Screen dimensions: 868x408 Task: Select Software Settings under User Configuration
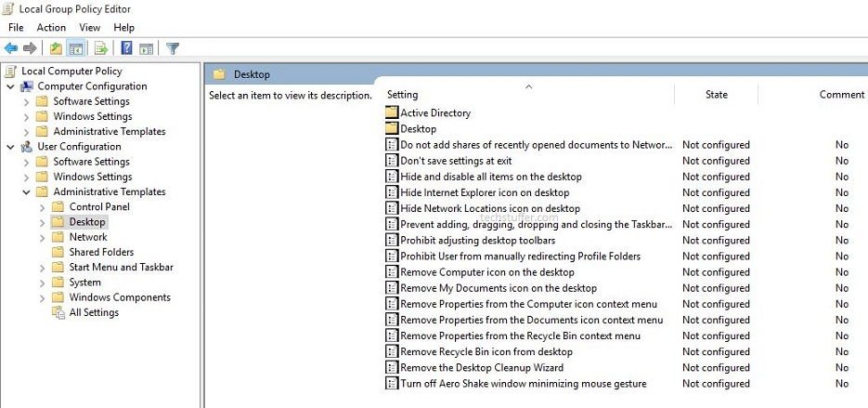point(91,162)
